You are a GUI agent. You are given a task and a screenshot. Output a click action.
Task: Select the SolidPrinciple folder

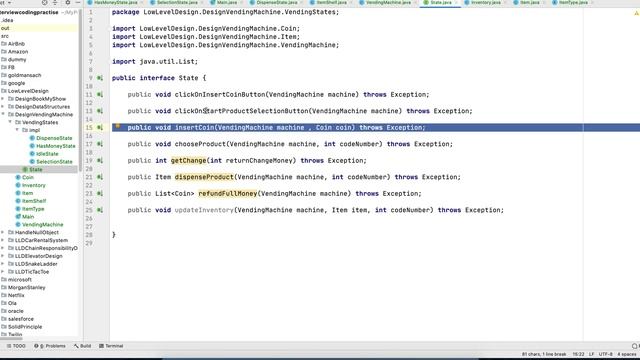(x=22, y=327)
